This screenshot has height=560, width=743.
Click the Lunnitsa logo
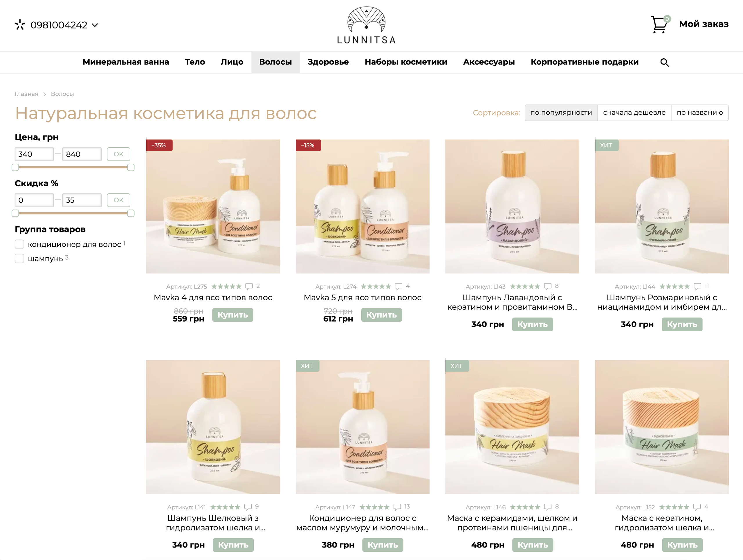[366, 26]
